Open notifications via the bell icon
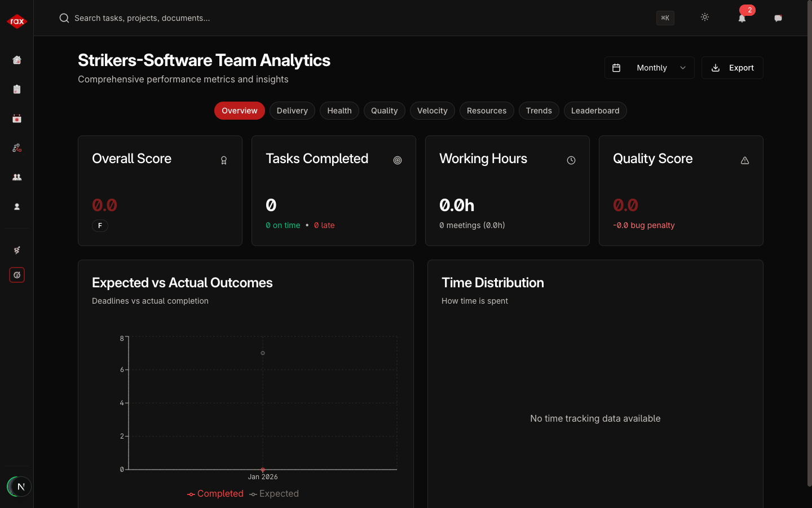The width and height of the screenshot is (812, 508). [x=742, y=19]
